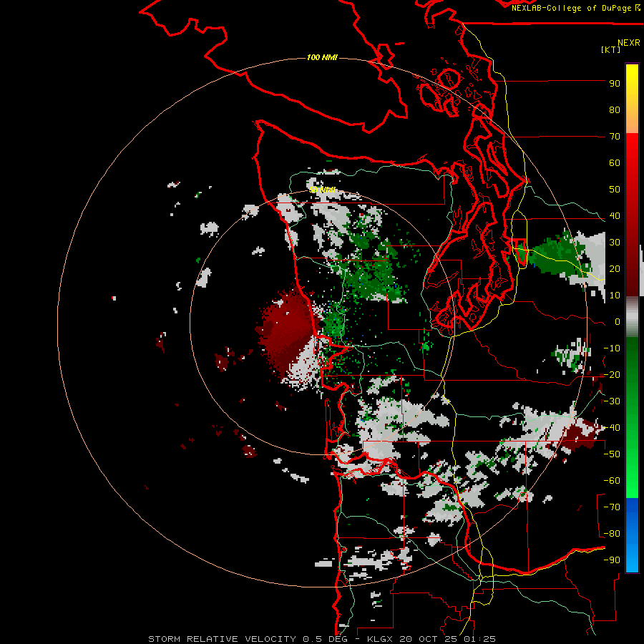Click the -90 value on the velocity scale
Viewport: 644px width, 644px height.
coord(612,560)
